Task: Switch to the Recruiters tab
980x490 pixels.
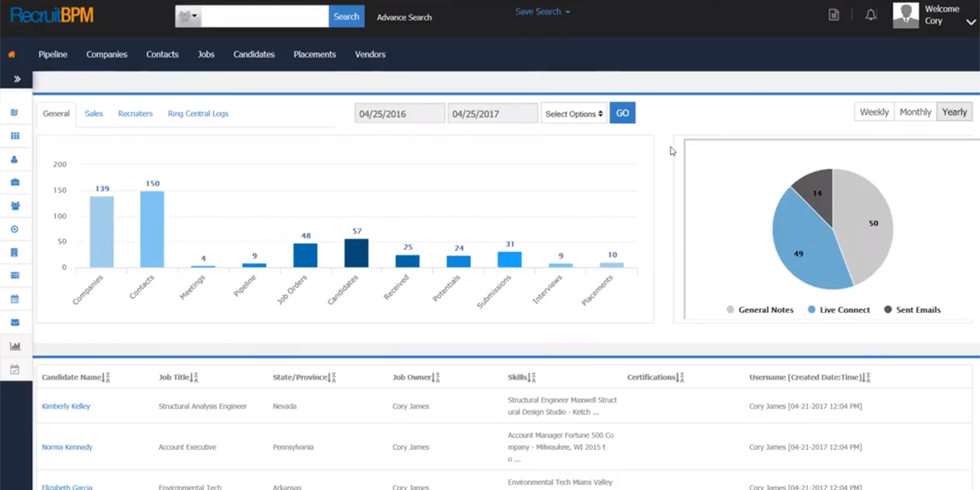Action: click(135, 114)
